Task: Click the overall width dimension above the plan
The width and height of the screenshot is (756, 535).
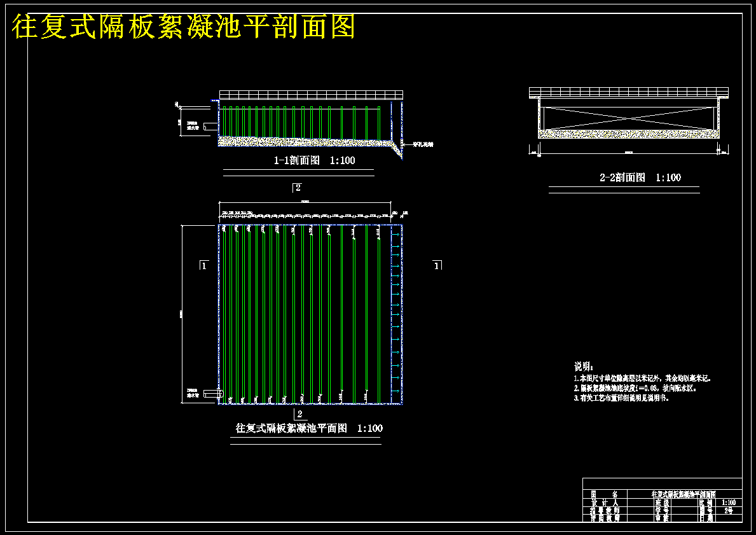Action: pos(305,202)
